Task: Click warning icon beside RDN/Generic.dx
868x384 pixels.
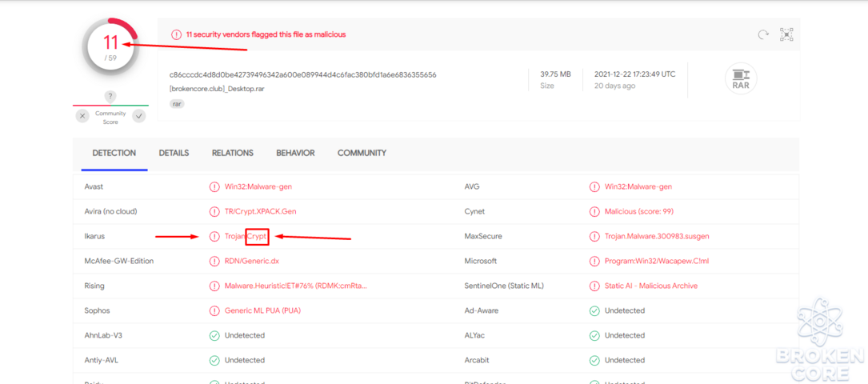Action: point(214,261)
